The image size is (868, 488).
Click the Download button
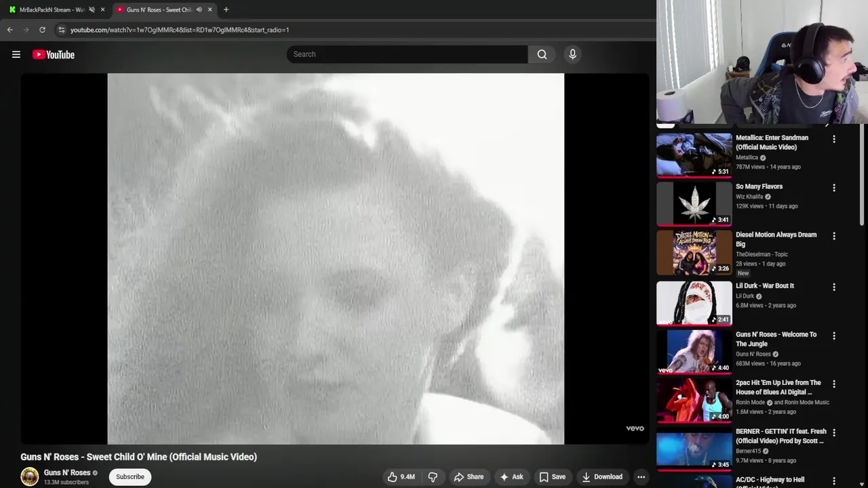point(602,477)
